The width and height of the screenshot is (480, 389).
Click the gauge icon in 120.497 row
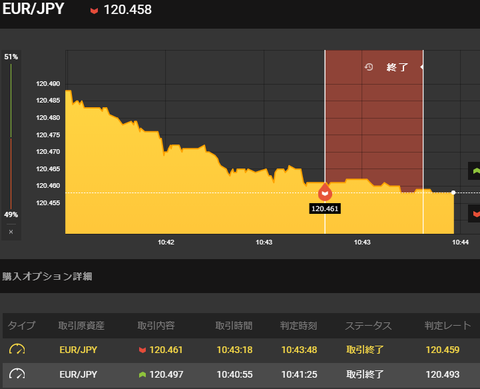click(17, 374)
